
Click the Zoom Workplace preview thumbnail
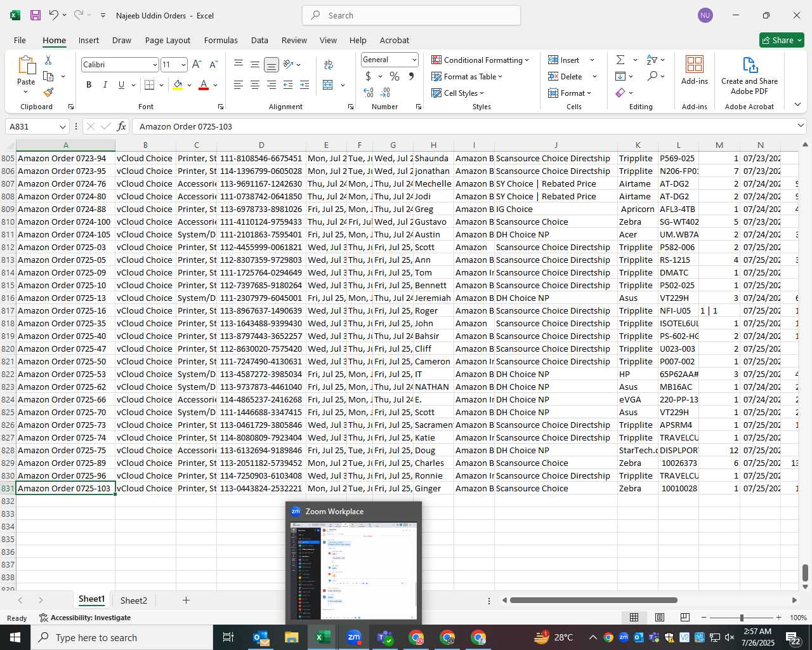click(353, 571)
